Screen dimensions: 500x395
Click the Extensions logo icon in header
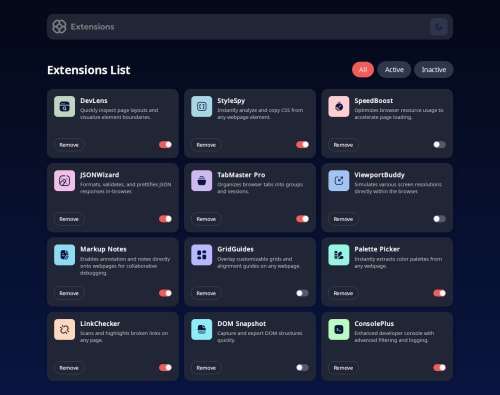tap(59, 27)
